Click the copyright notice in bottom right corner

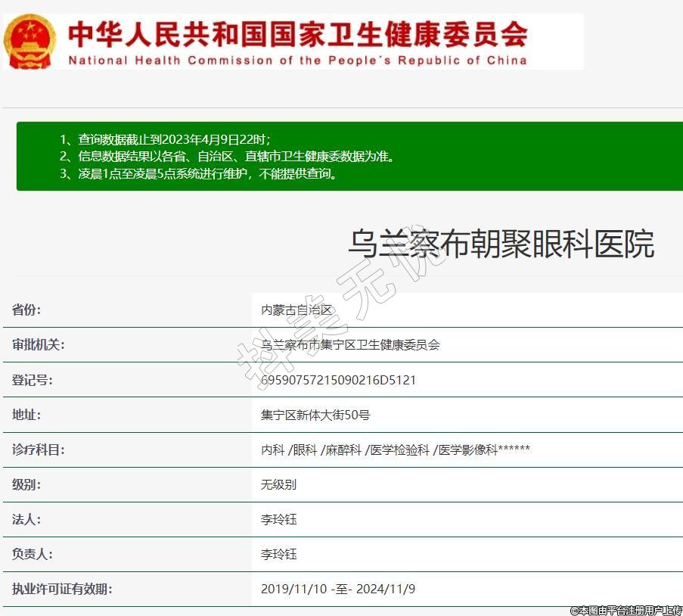tap(626, 610)
